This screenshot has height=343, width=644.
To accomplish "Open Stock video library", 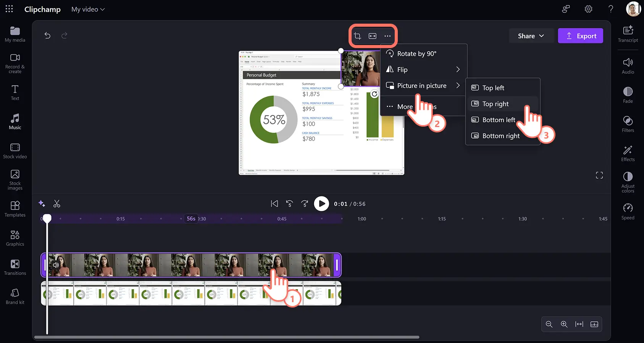I will point(15,151).
